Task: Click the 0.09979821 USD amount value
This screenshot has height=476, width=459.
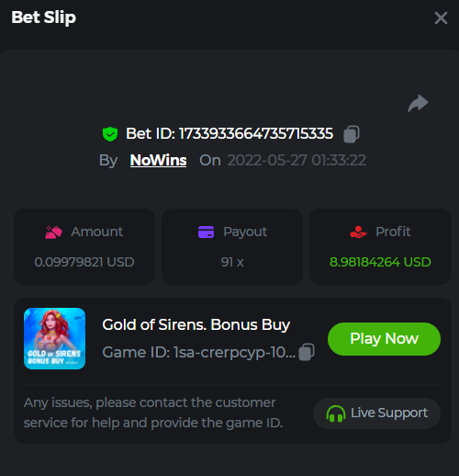Action: coord(84,262)
